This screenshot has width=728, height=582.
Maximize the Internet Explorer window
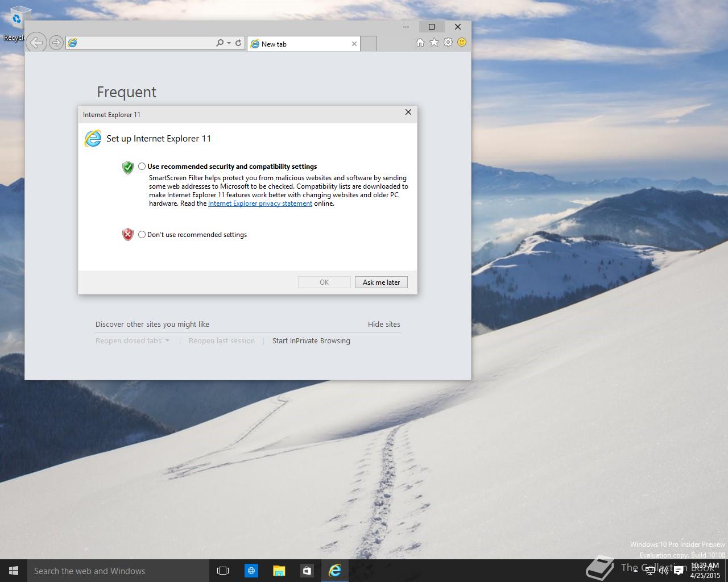432,27
